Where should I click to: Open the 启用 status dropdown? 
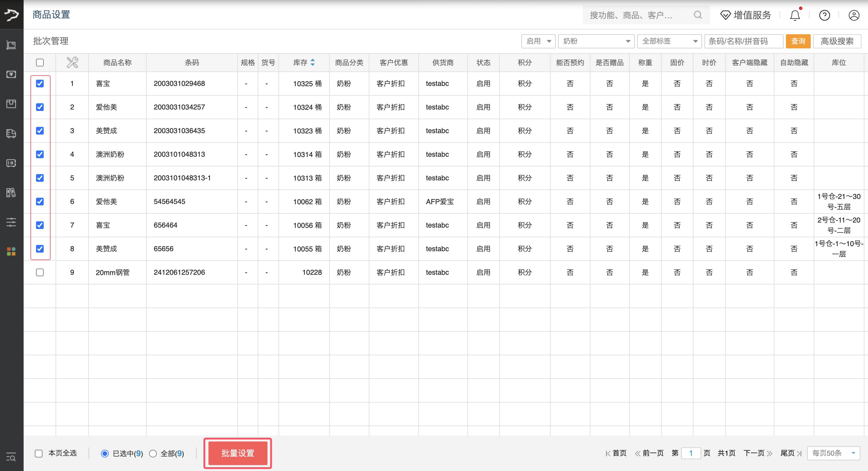coord(538,41)
